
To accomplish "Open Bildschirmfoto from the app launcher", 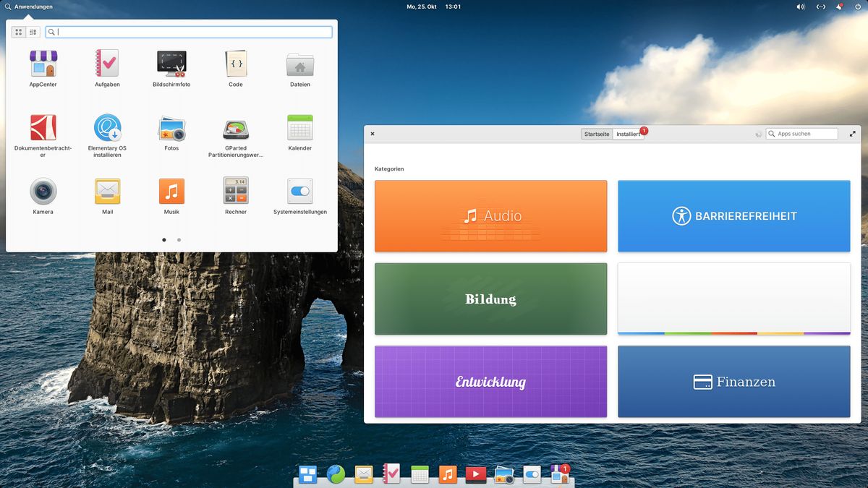I will (x=171, y=64).
